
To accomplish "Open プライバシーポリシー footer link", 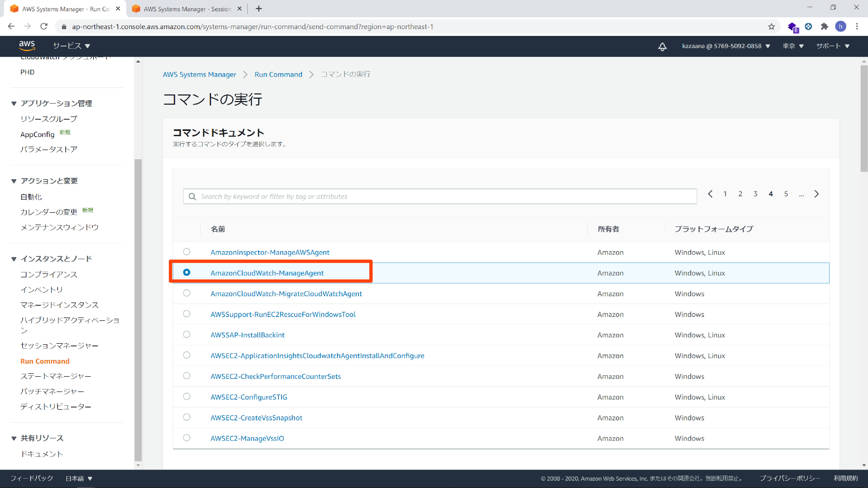I will click(790, 479).
